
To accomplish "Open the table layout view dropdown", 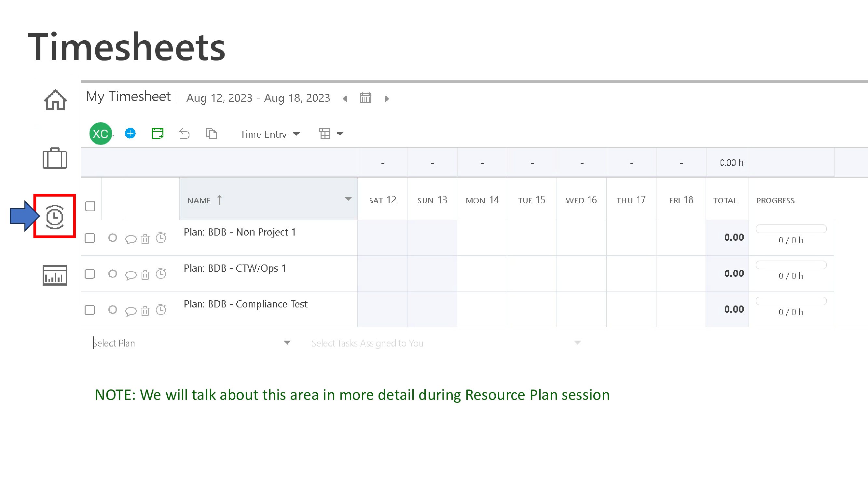I will (331, 134).
